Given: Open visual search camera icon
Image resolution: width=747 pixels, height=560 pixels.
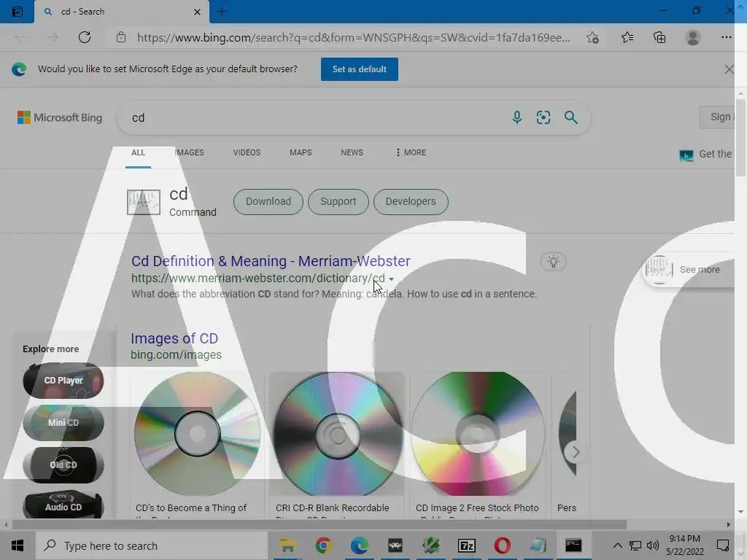Looking at the screenshot, I should click(x=543, y=117).
